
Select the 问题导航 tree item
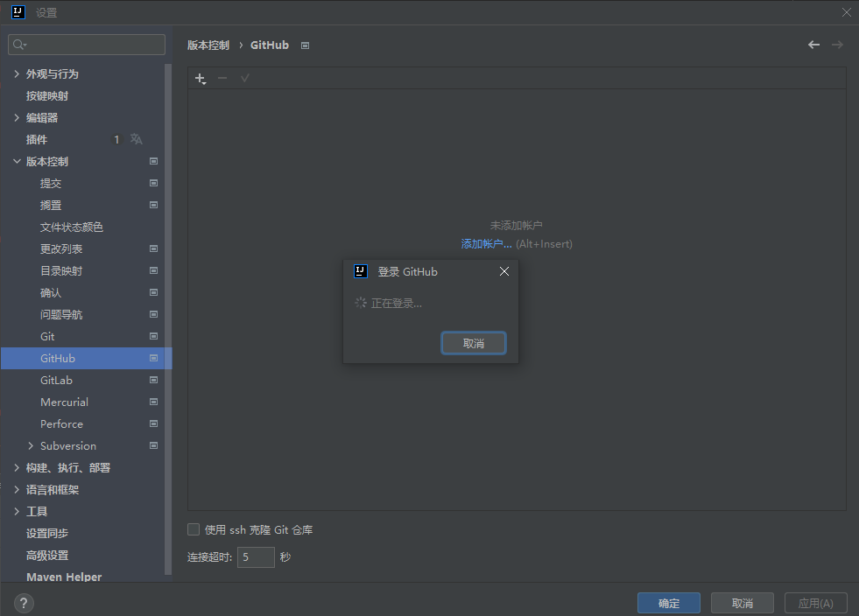(61, 315)
